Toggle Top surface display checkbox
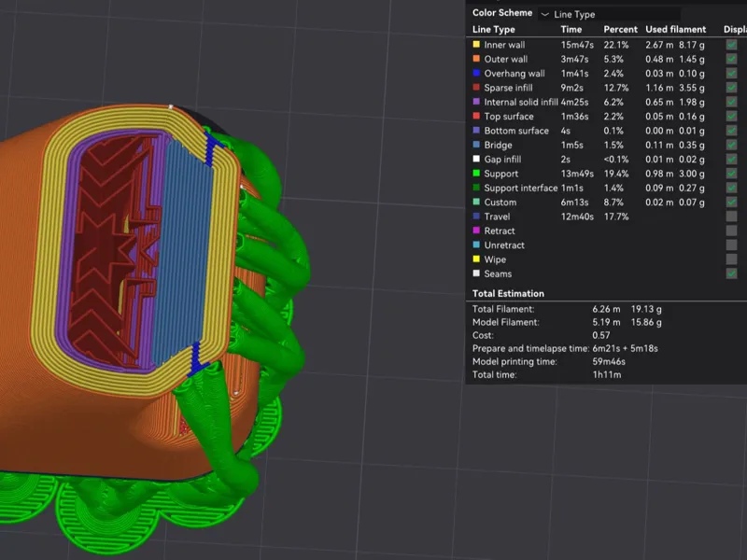Screen dimensions: 747x560 (x=731, y=116)
